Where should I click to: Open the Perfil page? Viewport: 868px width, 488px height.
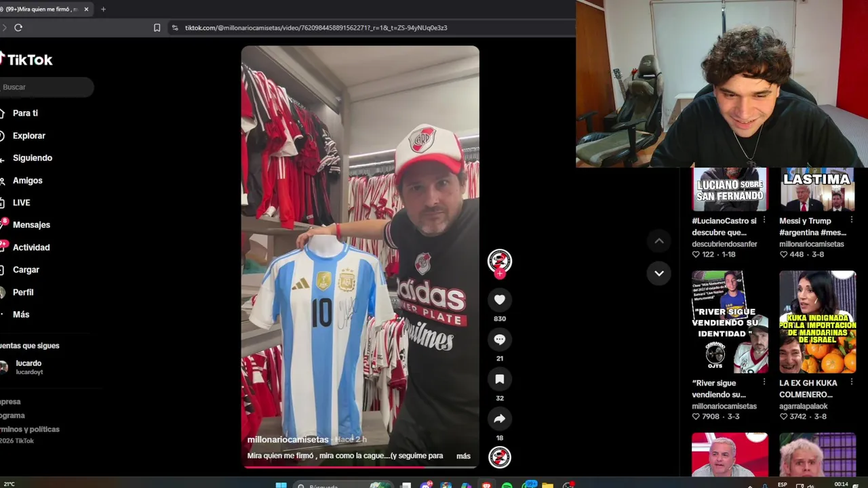click(23, 292)
